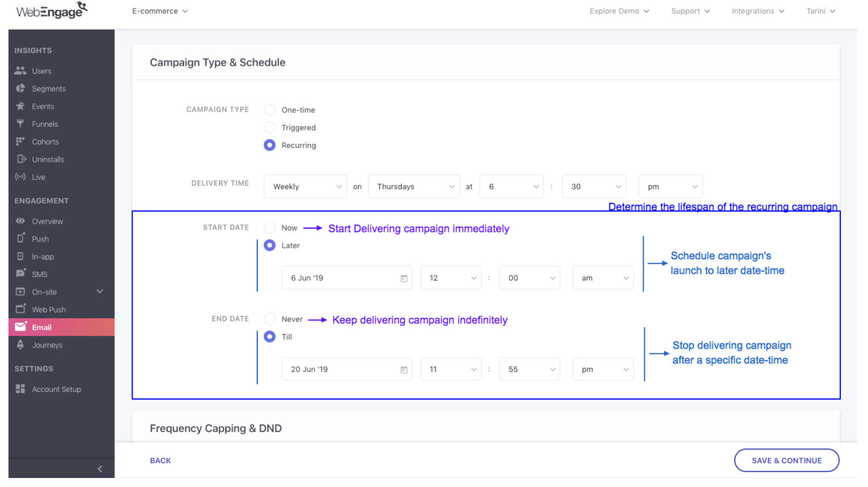Select the One-time campaign type
868x487 pixels.
[270, 110]
